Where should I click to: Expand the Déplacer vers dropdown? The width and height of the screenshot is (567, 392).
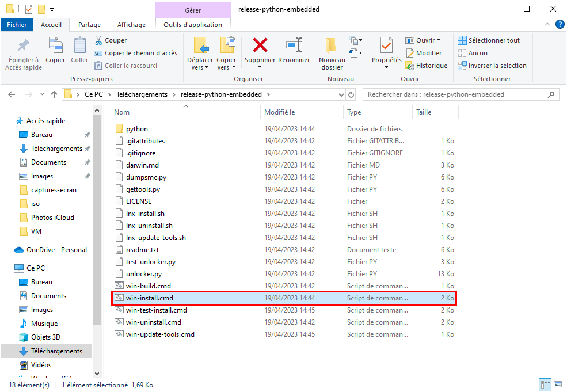tap(200, 64)
